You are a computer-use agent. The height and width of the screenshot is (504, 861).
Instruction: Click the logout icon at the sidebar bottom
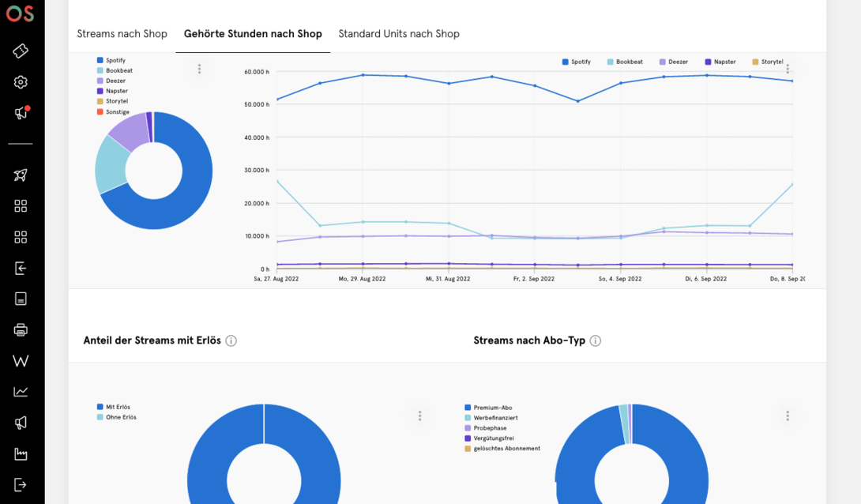tap(21, 485)
